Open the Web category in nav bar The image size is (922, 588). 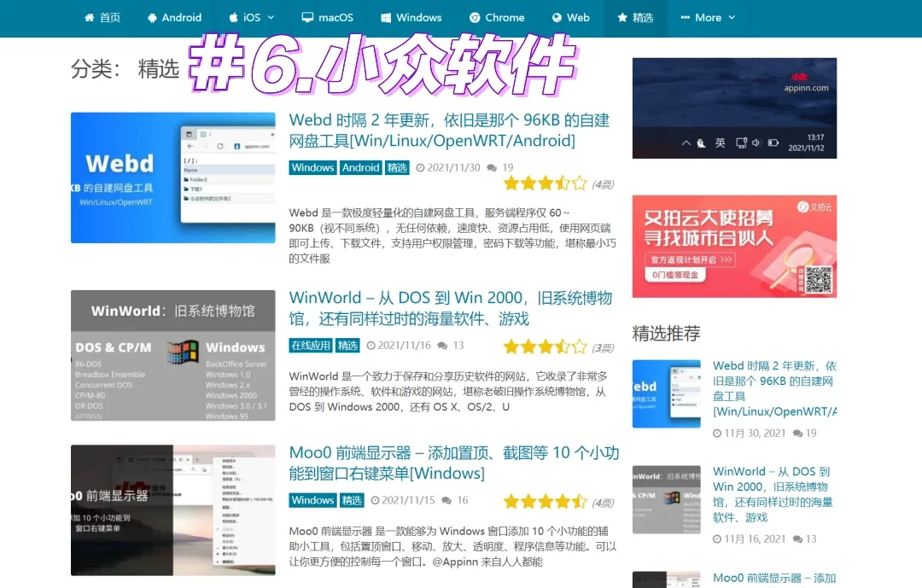point(570,18)
